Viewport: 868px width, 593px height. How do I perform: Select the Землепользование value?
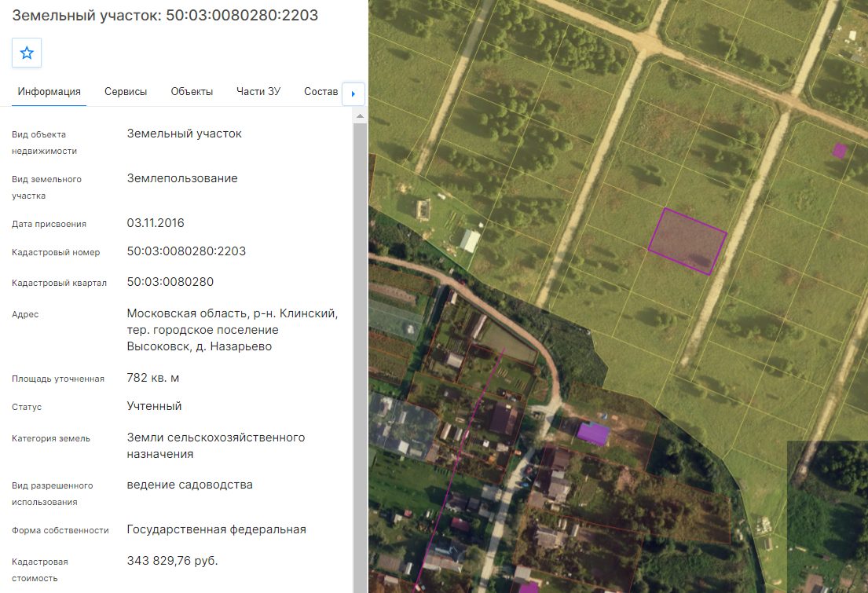pyautogui.click(x=182, y=178)
